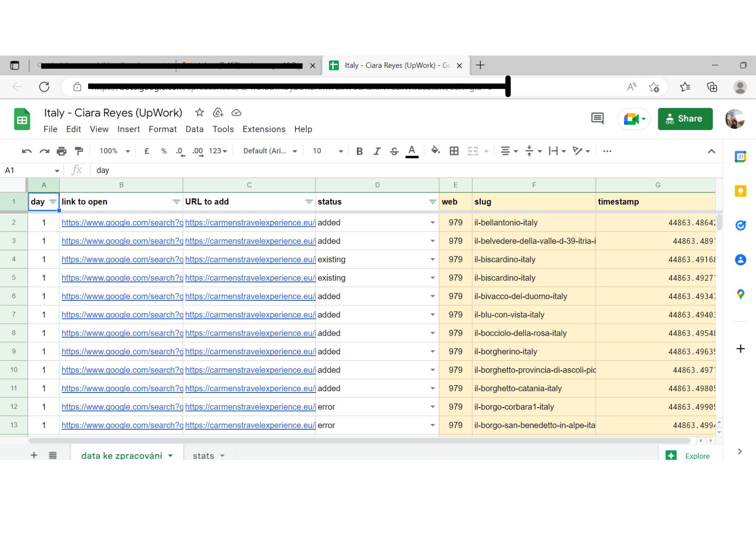Open Keep in side panel
Viewport: 756px width, 536px height.
click(x=740, y=191)
